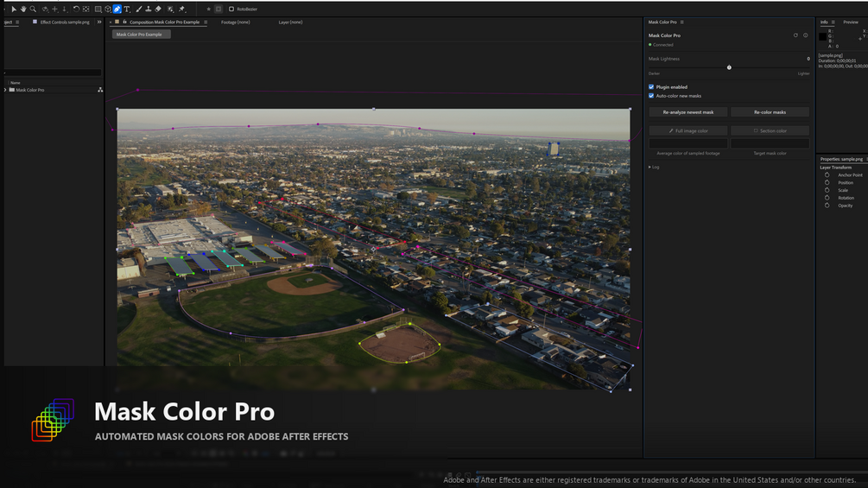Screen dimensions: 868x488
Task: Open the Composition panel menu icon
Action: point(206,22)
